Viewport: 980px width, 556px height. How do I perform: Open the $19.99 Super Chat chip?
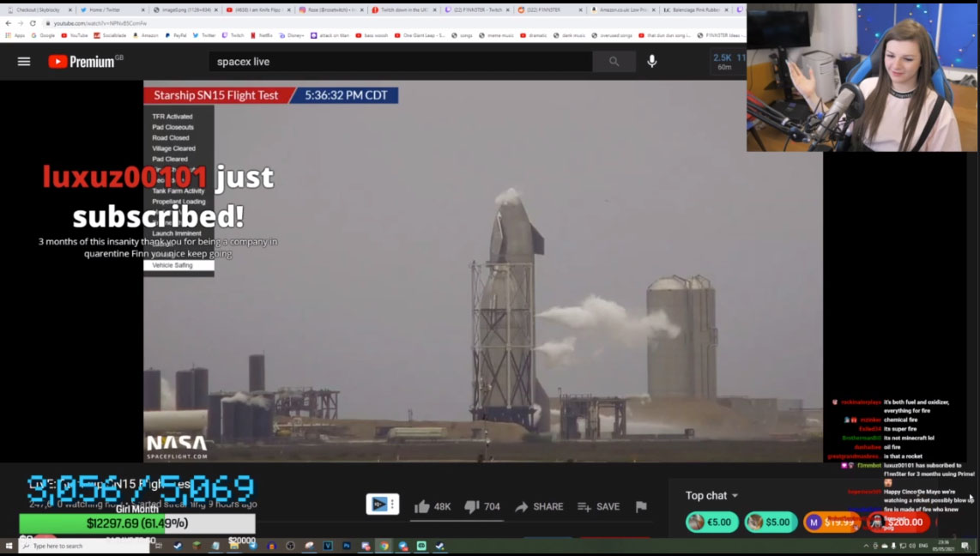(x=832, y=523)
